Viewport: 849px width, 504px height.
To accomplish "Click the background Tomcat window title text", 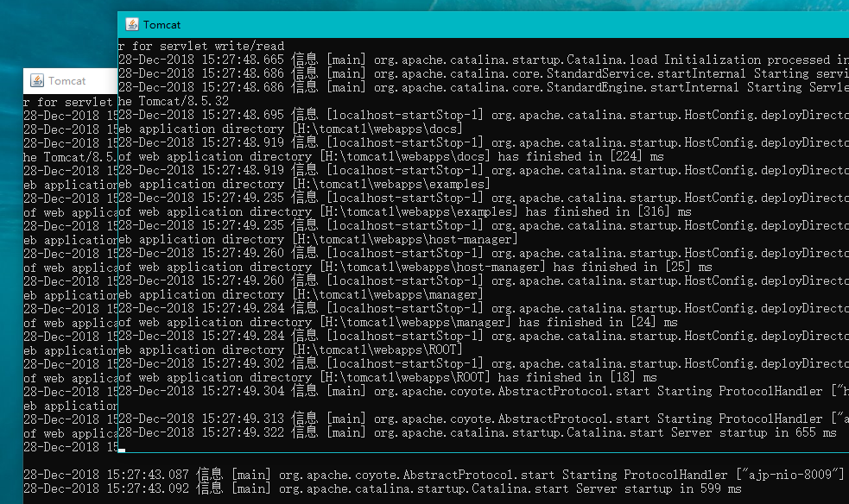I will (x=67, y=81).
